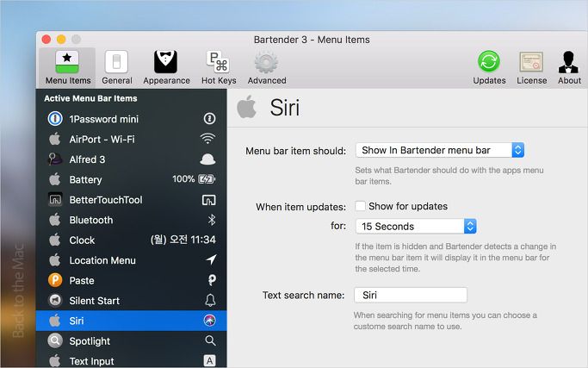Click the Text Input A icon
This screenshot has width=588, height=368.
(x=209, y=361)
